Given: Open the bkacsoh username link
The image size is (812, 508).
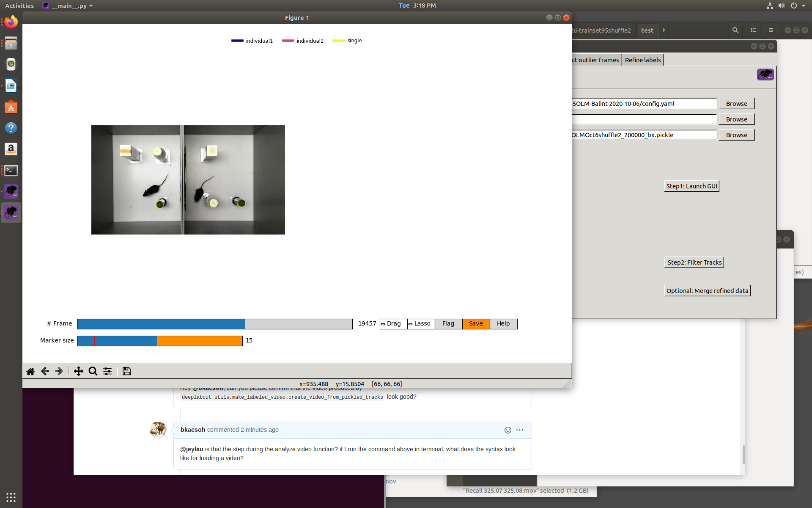Looking at the screenshot, I should click(x=193, y=430).
